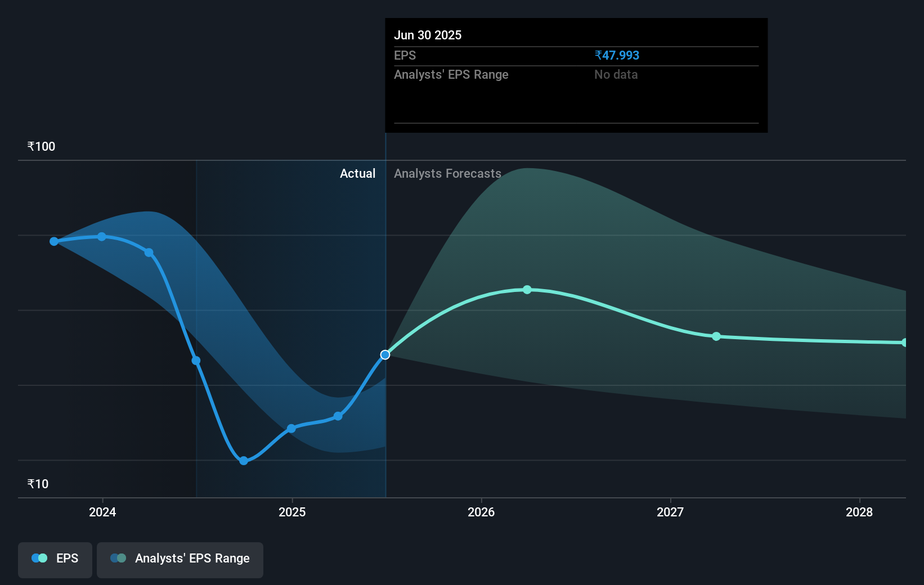Click the 2028 x-axis year label
The image size is (924, 585).
point(859,512)
